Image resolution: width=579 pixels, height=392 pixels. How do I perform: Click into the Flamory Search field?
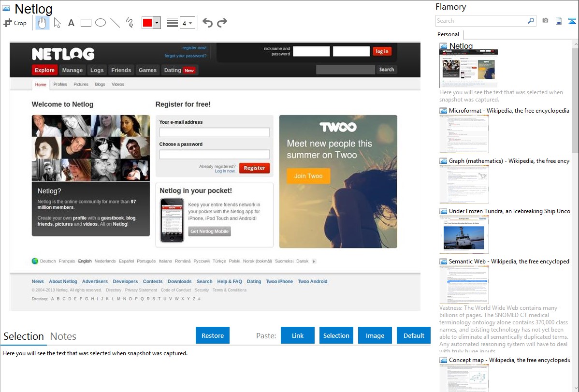(x=481, y=21)
